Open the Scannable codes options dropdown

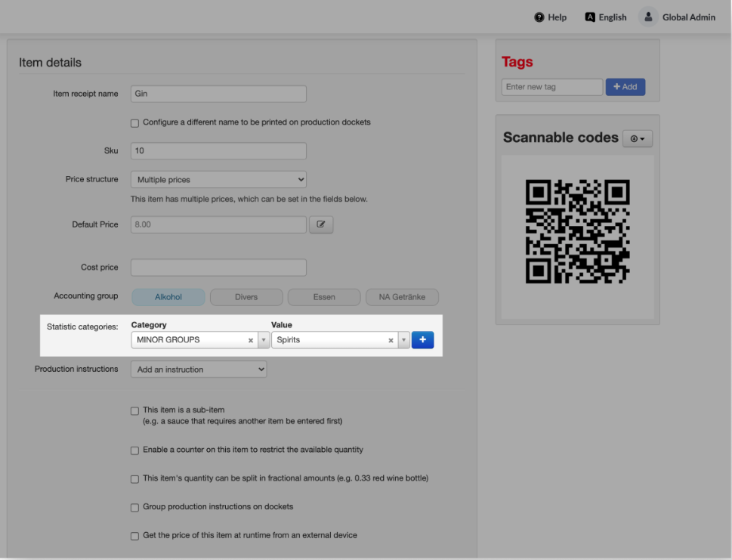click(638, 138)
